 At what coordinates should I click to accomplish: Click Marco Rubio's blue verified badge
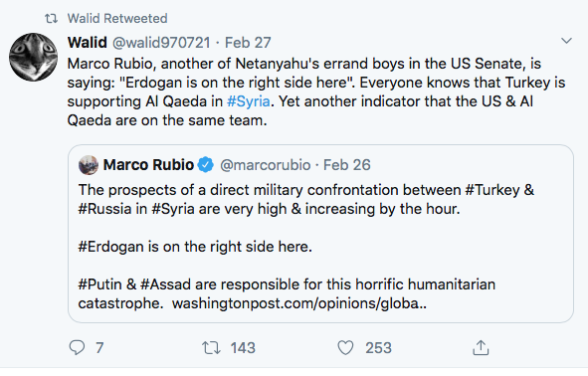[206, 165]
